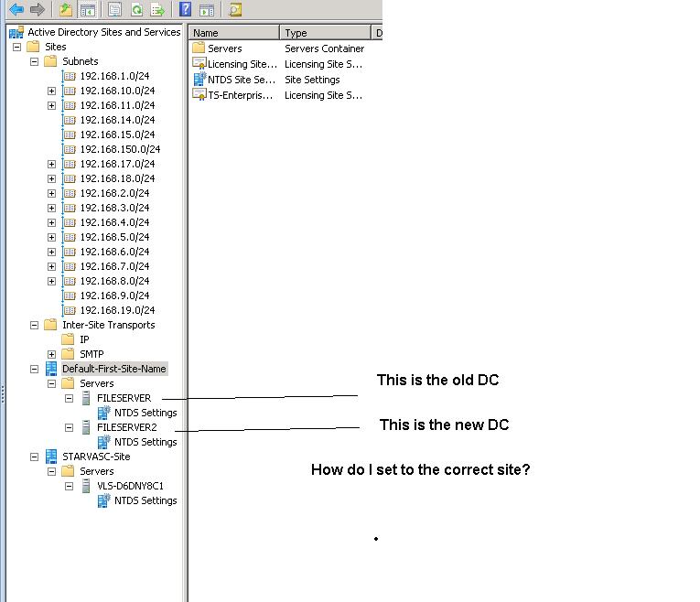Select the VLS-D6DNY8C1 server
The width and height of the screenshot is (700, 602).
[130, 486]
